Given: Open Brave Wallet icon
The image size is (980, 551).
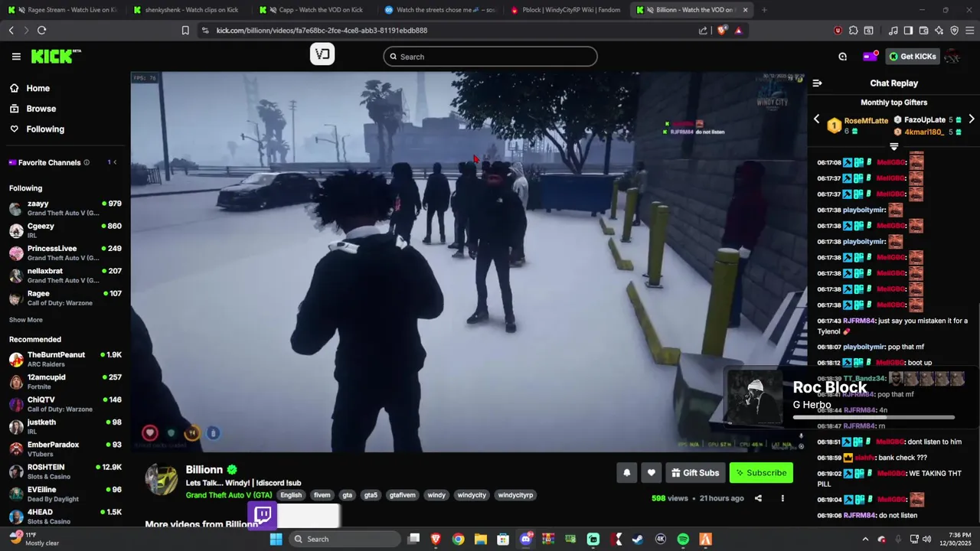Looking at the screenshot, I should (923, 31).
